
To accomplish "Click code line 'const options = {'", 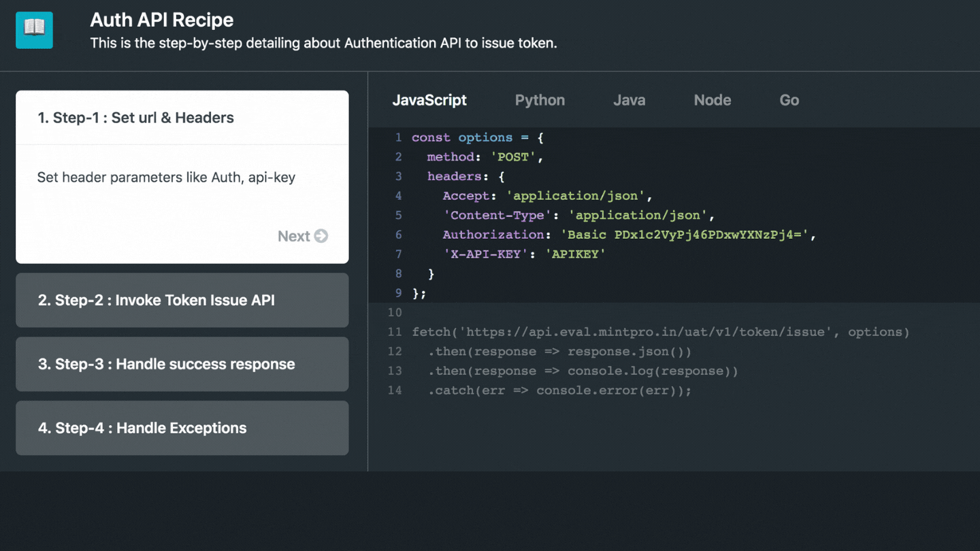I will click(478, 137).
